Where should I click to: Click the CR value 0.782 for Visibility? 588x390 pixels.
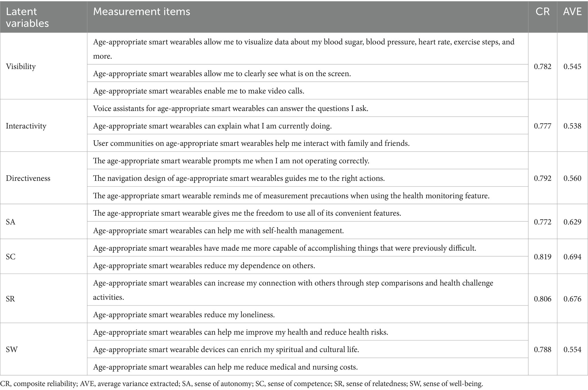pos(542,67)
